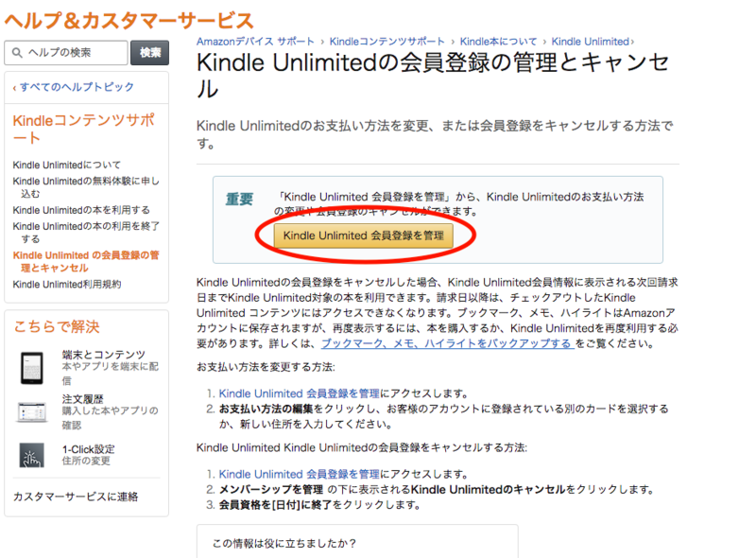Click the bold text 会員資格を[日付]に終了
756x558 pixels.
click(x=275, y=505)
